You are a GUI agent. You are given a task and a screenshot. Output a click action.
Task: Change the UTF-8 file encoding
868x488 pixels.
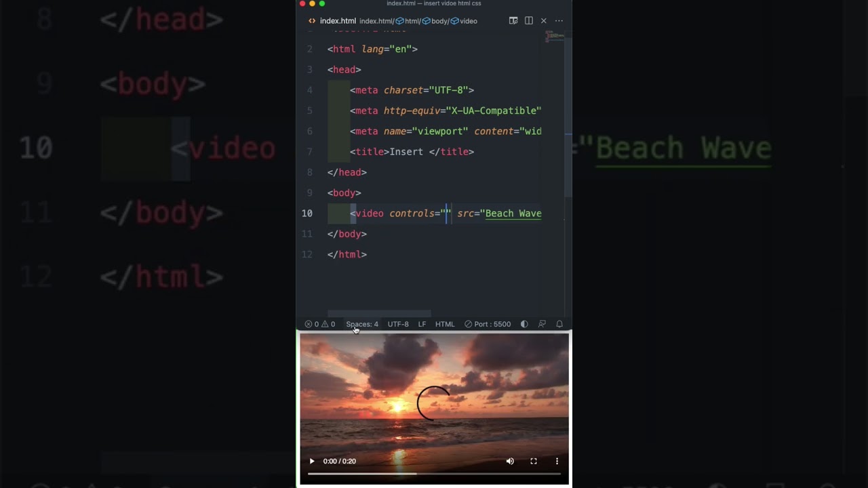coord(398,324)
